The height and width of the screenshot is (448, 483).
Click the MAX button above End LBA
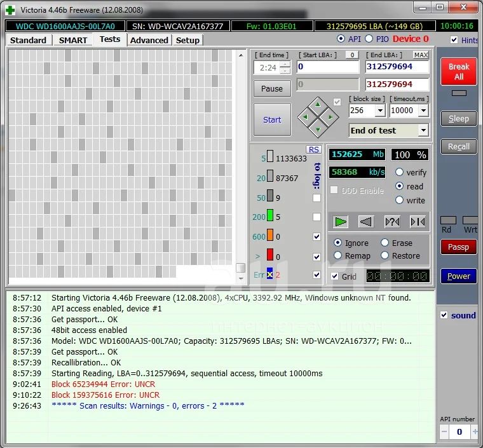point(421,55)
